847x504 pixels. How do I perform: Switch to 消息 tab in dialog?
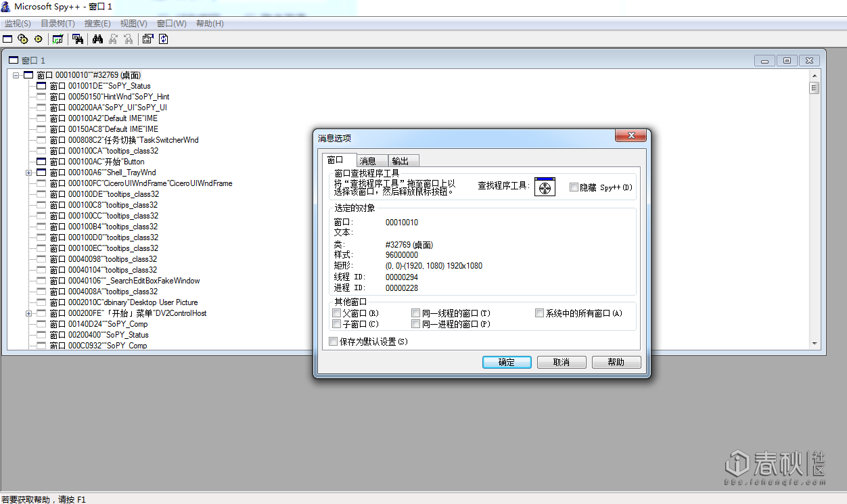pyautogui.click(x=372, y=161)
